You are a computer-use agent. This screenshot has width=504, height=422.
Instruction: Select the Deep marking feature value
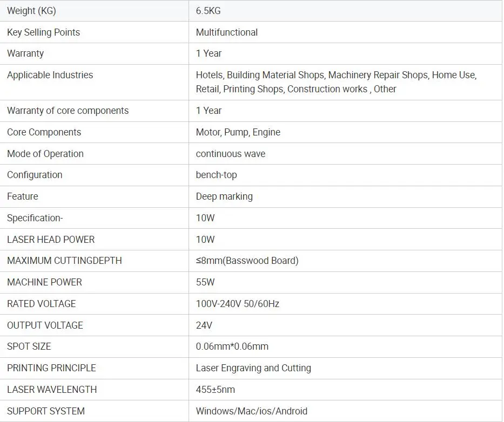coord(224,196)
